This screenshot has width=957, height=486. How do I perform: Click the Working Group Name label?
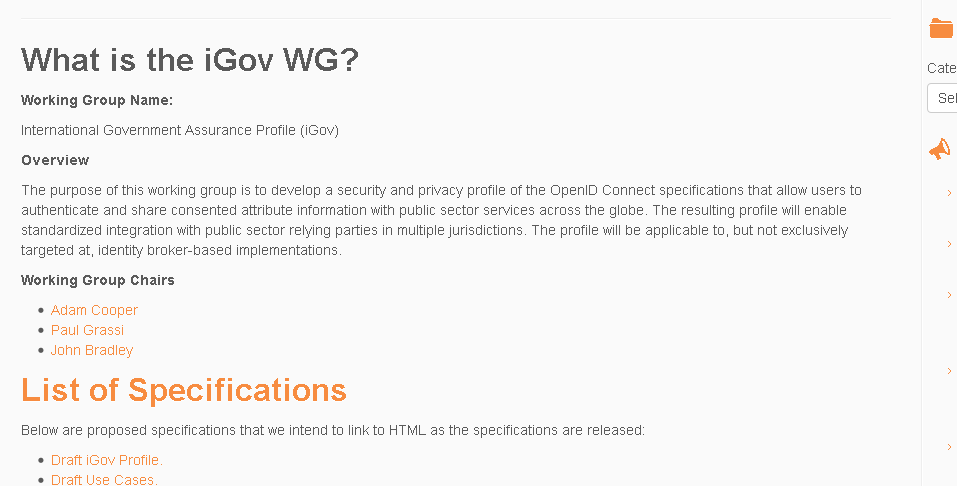[96, 100]
